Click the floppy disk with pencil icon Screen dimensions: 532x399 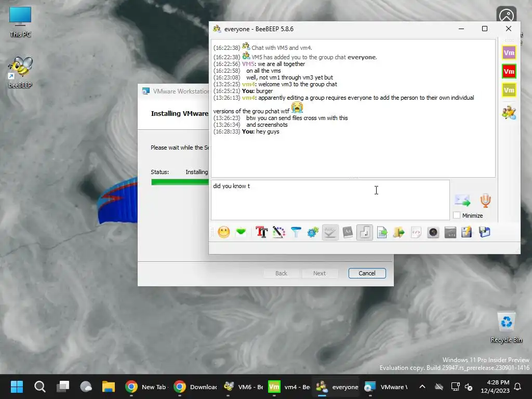467,232
